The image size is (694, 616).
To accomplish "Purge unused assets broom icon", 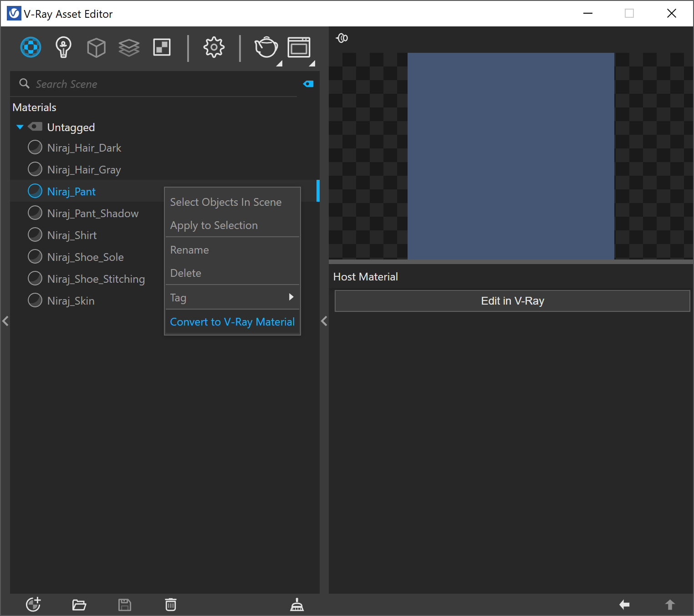I will 297,605.
